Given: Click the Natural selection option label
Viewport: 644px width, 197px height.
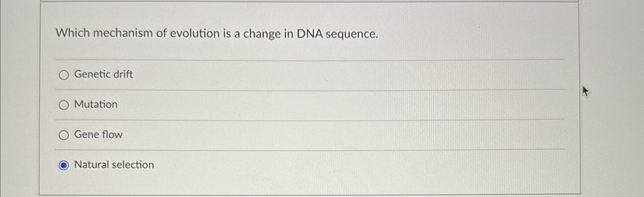Looking at the screenshot, I should (x=114, y=165).
